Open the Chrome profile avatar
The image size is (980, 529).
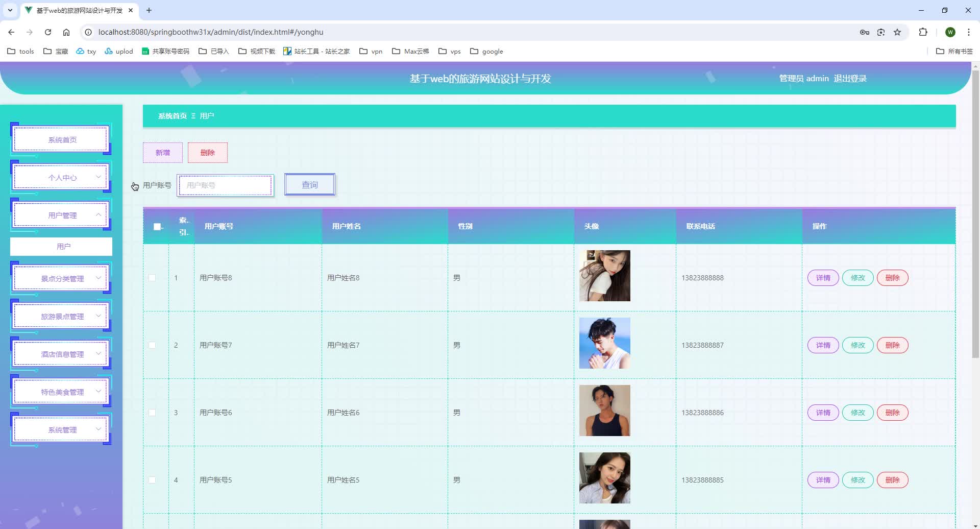click(950, 32)
